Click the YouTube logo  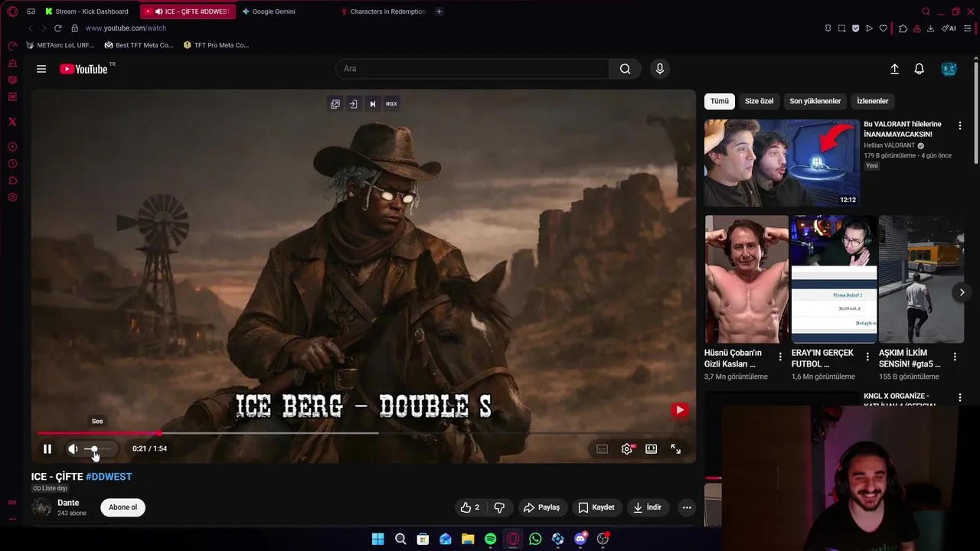(84, 69)
